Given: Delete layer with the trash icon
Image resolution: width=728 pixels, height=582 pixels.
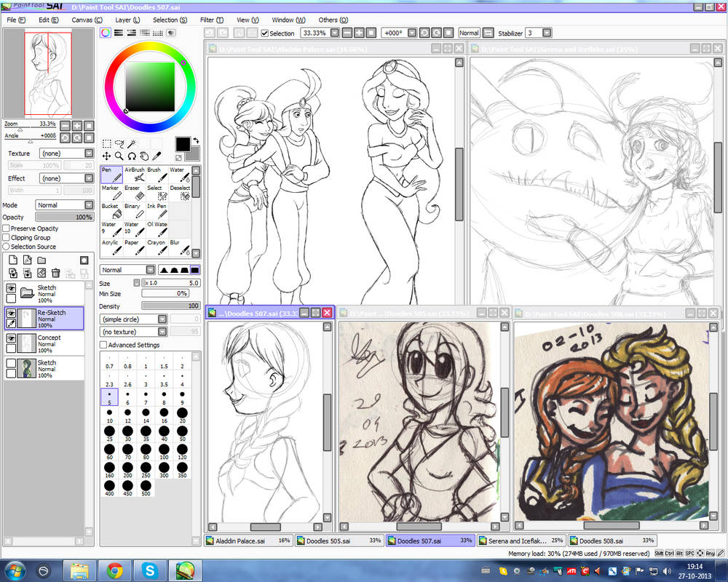Looking at the screenshot, I should [55, 273].
